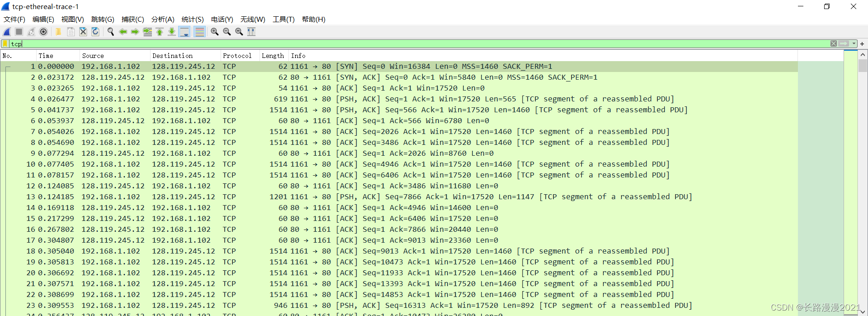Open the 编辑(E) menu
The height and width of the screenshot is (316, 868).
pyautogui.click(x=43, y=19)
